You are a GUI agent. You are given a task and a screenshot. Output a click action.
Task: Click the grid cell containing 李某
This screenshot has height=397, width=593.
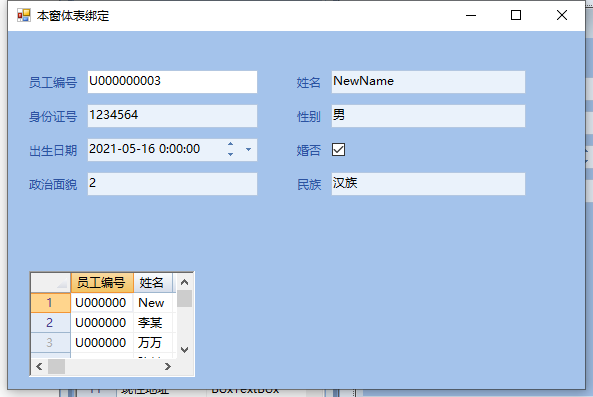pyautogui.click(x=153, y=323)
